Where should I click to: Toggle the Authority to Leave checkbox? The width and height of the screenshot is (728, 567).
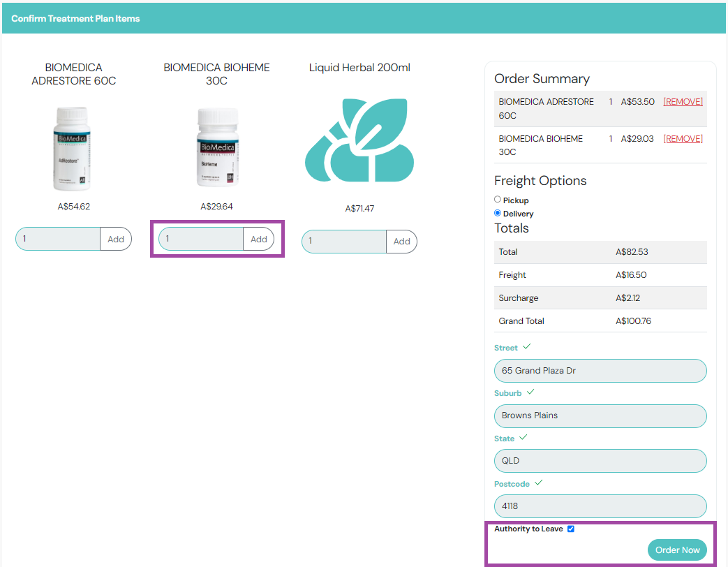click(x=571, y=529)
